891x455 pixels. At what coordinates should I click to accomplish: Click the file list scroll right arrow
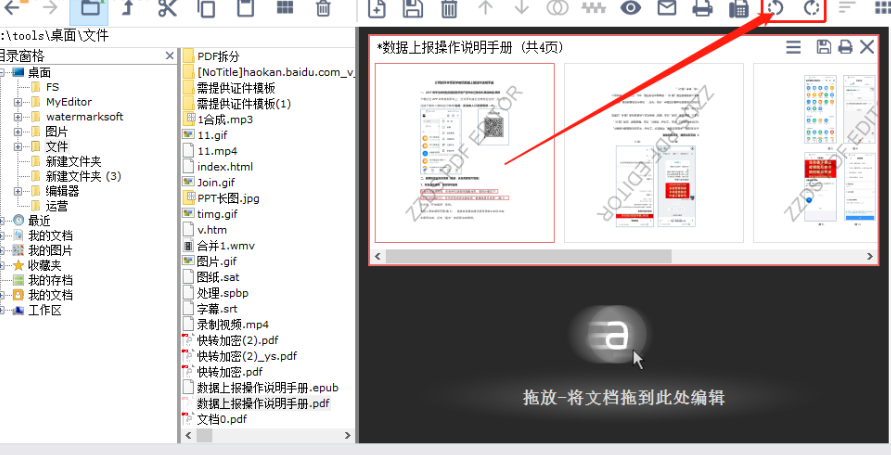[x=347, y=436]
